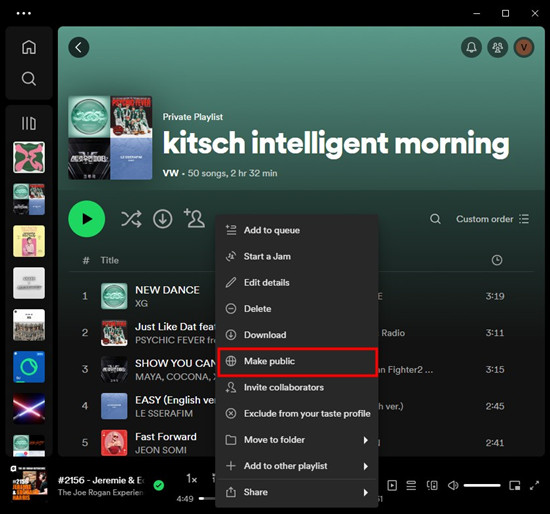Open the Custom order sort dropdown

point(492,219)
